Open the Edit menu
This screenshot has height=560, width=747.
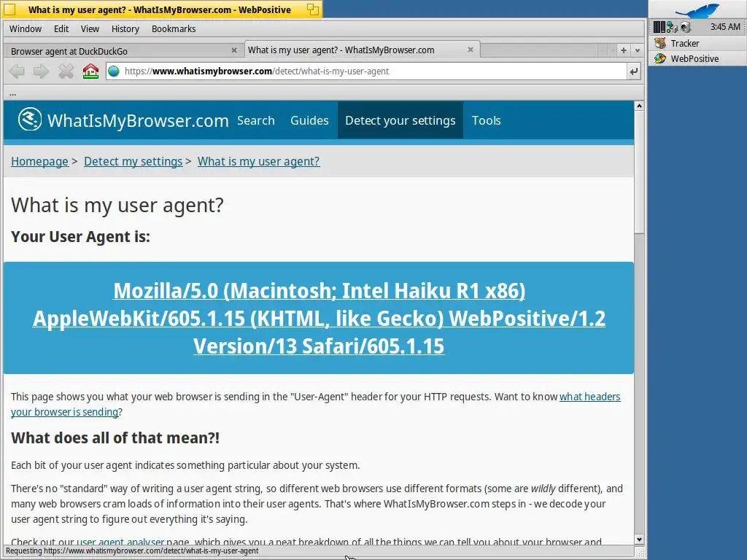61,28
